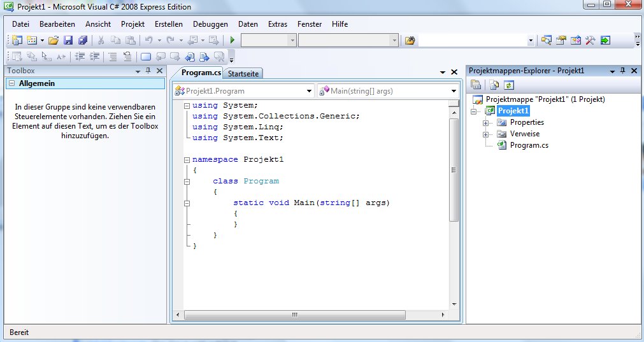Image resolution: width=644 pixels, height=342 pixels.
Task: Open the active documents list arrow
Action: (x=443, y=72)
